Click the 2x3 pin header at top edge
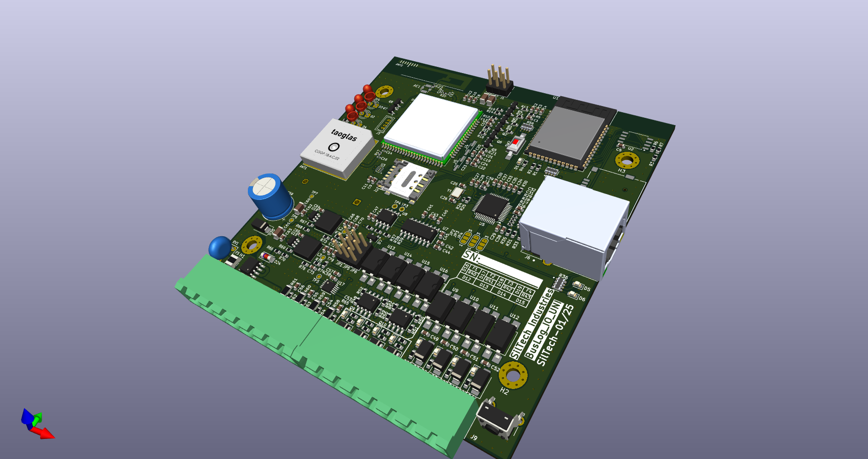The image size is (868, 459). [499, 80]
